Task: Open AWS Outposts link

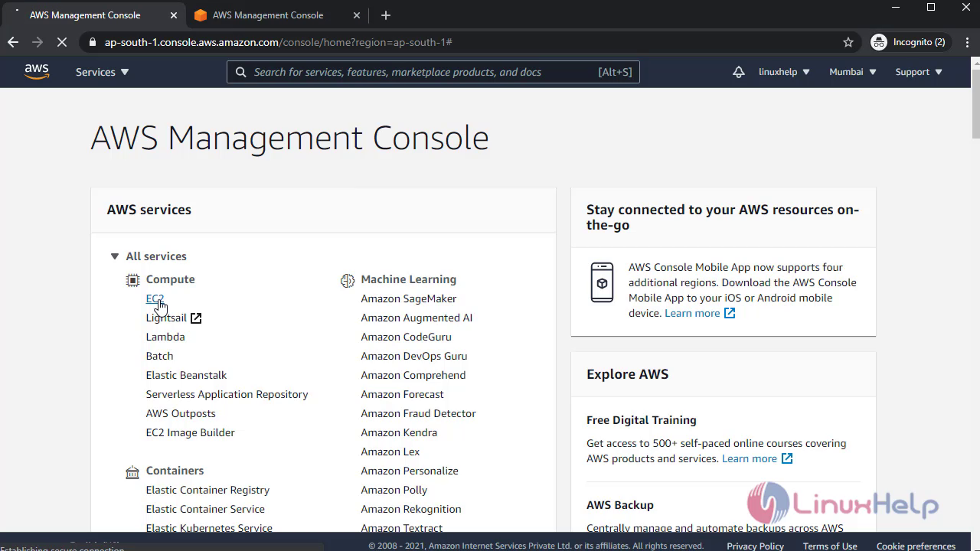Action: 181,413
